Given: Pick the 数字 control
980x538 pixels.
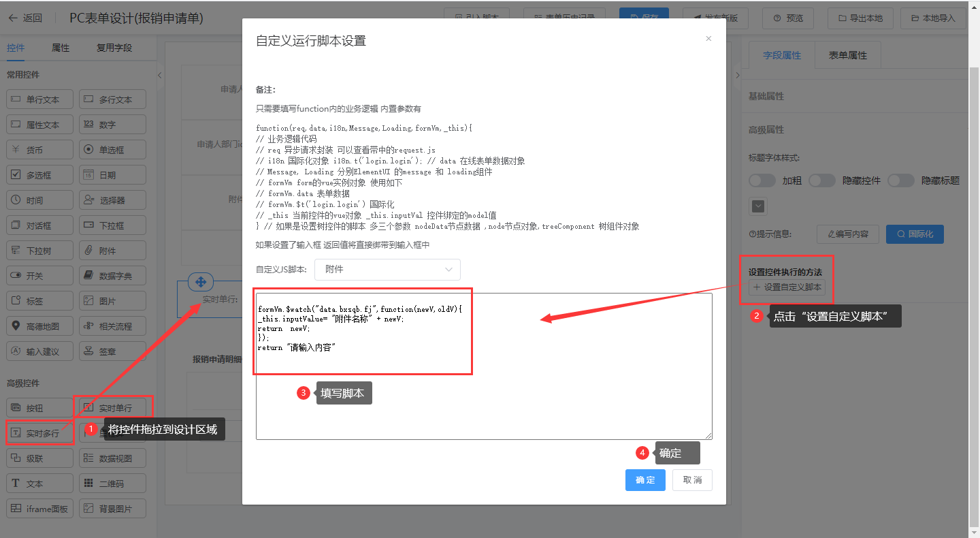Looking at the screenshot, I should click(112, 125).
